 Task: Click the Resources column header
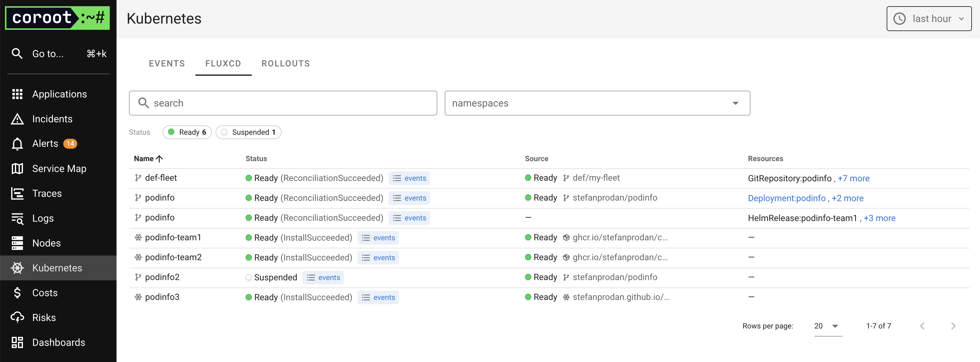pos(765,159)
